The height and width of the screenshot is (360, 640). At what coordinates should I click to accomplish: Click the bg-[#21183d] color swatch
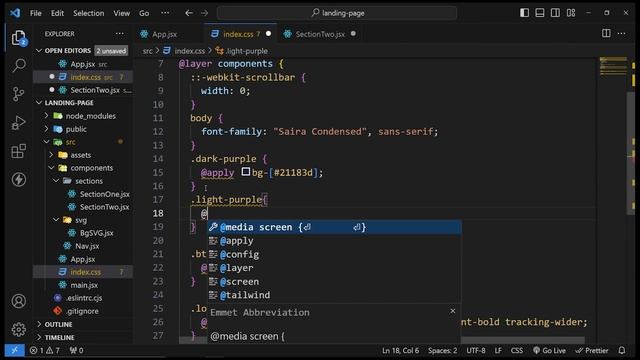point(246,172)
